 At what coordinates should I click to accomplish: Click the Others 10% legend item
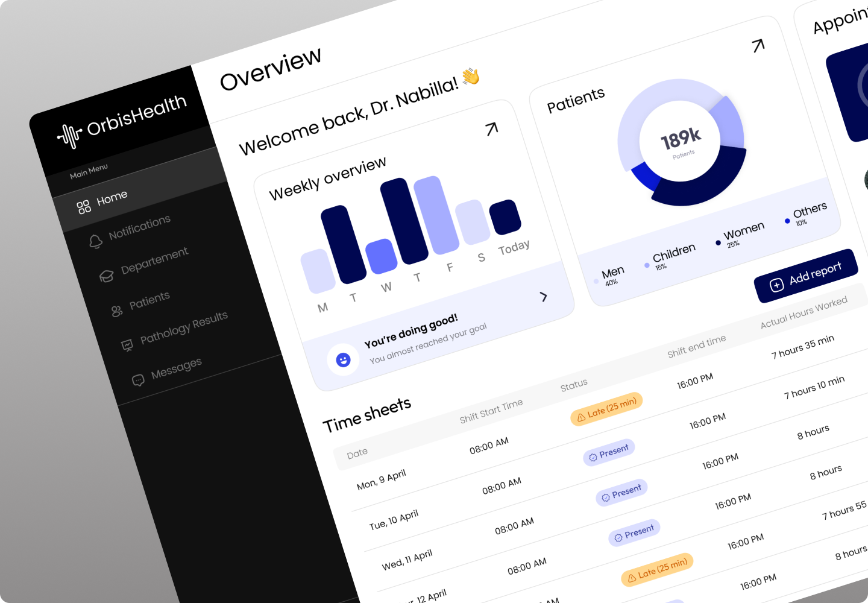[806, 213]
